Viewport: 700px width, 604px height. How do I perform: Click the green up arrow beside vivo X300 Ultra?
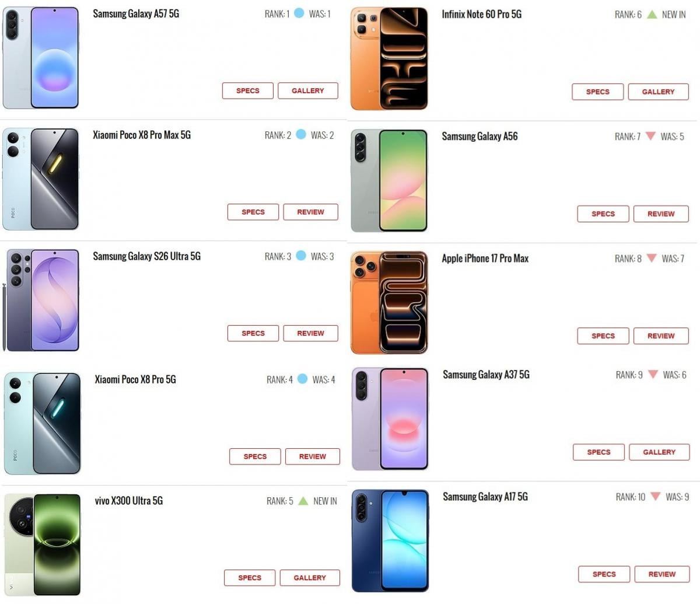[303, 501]
